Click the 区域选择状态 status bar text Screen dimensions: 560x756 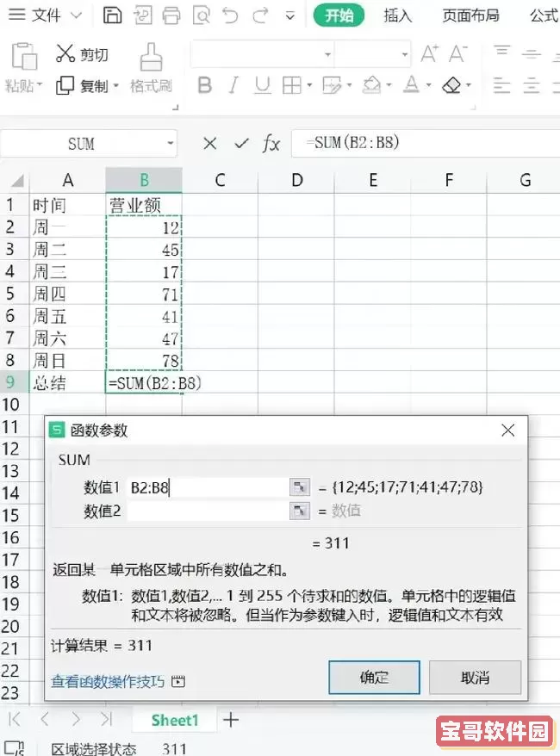click(x=94, y=749)
